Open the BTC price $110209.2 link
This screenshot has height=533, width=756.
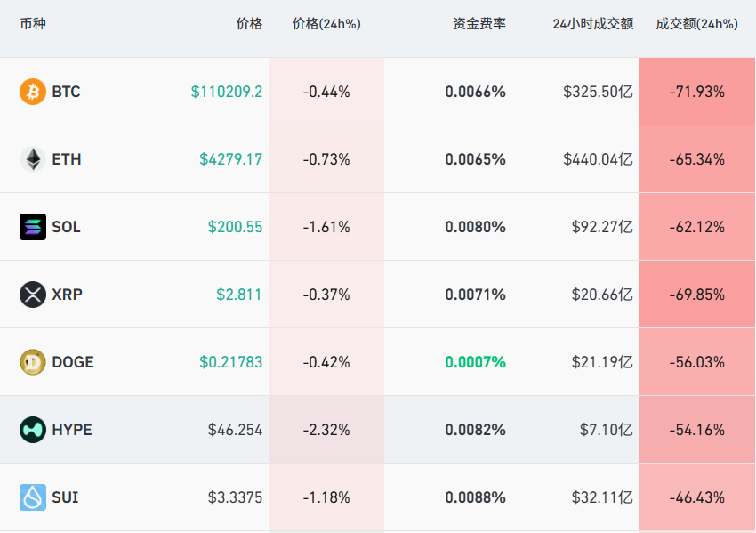pyautogui.click(x=226, y=91)
